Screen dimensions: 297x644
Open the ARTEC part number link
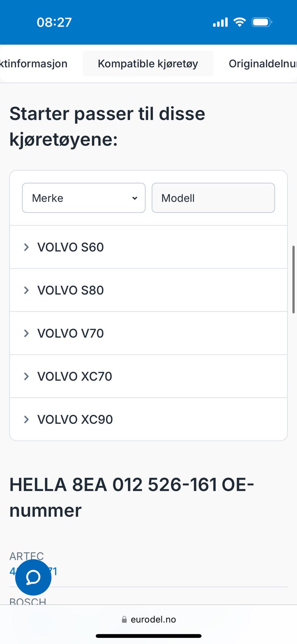click(53, 571)
